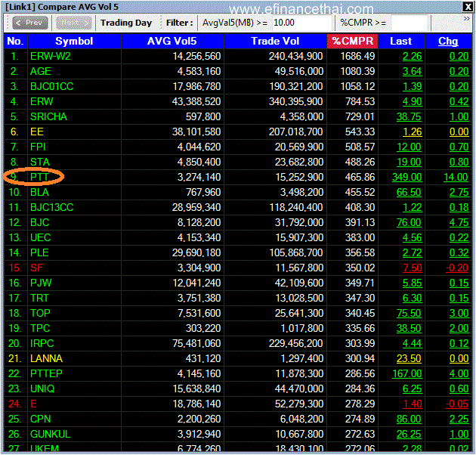Image resolution: width=476 pixels, height=455 pixels.
Task: Sort by the AVG Vol5 column header
Action: click(172, 41)
